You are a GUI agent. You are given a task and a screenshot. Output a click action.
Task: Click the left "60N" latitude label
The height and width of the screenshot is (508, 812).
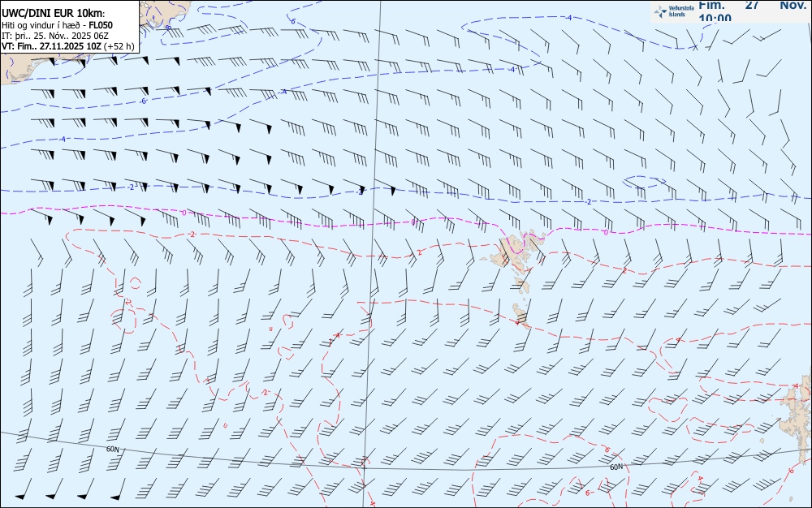[112, 450]
